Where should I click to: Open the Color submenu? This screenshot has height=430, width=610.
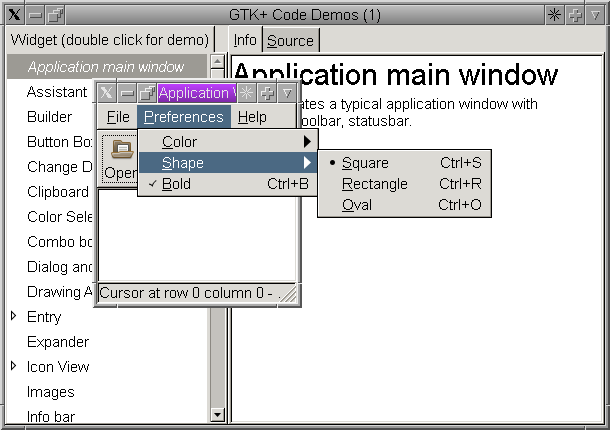tap(228, 142)
